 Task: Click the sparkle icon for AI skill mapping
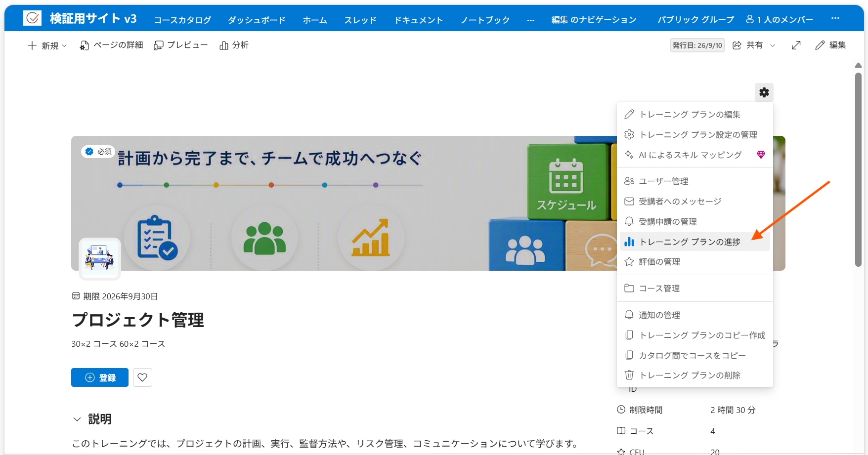pyautogui.click(x=629, y=155)
